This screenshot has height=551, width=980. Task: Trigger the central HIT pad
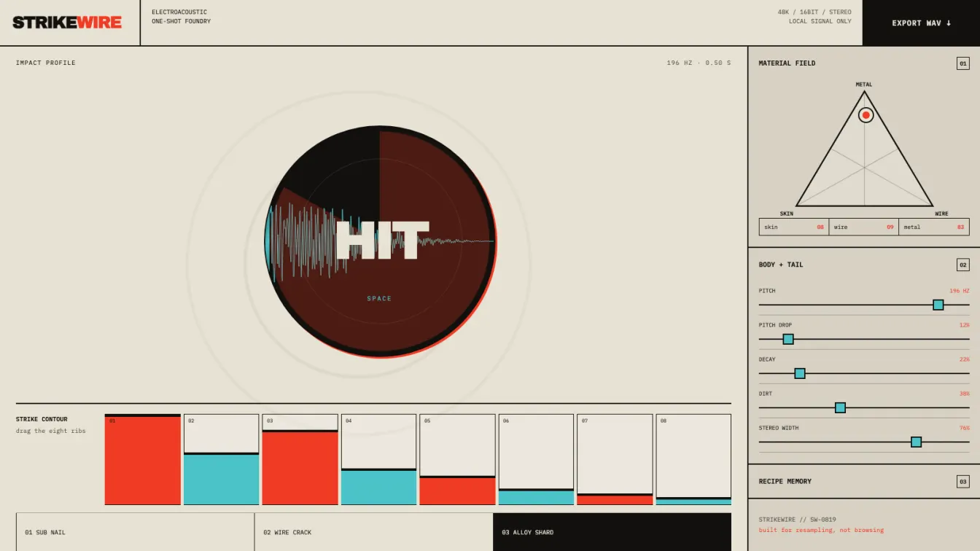coord(380,241)
